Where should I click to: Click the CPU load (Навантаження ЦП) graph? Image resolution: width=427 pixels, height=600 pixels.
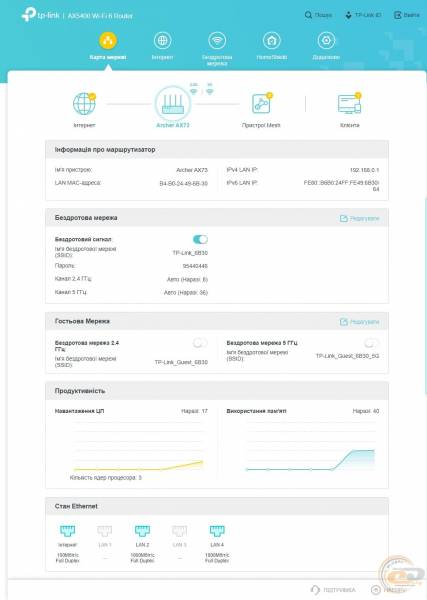[x=138, y=446]
